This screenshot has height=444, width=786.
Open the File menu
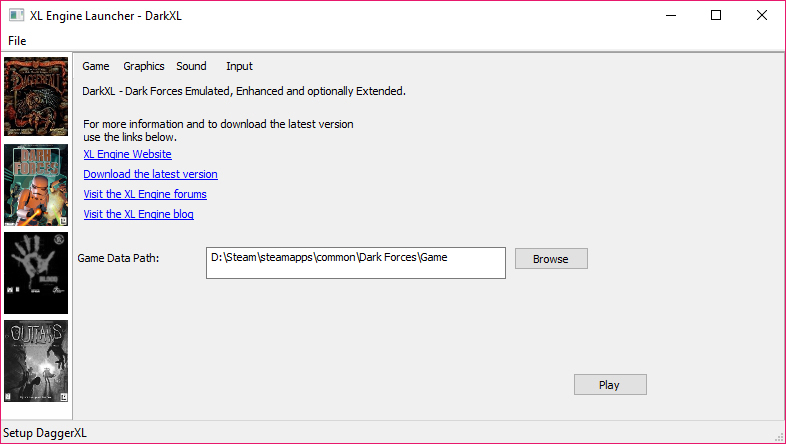click(x=17, y=41)
